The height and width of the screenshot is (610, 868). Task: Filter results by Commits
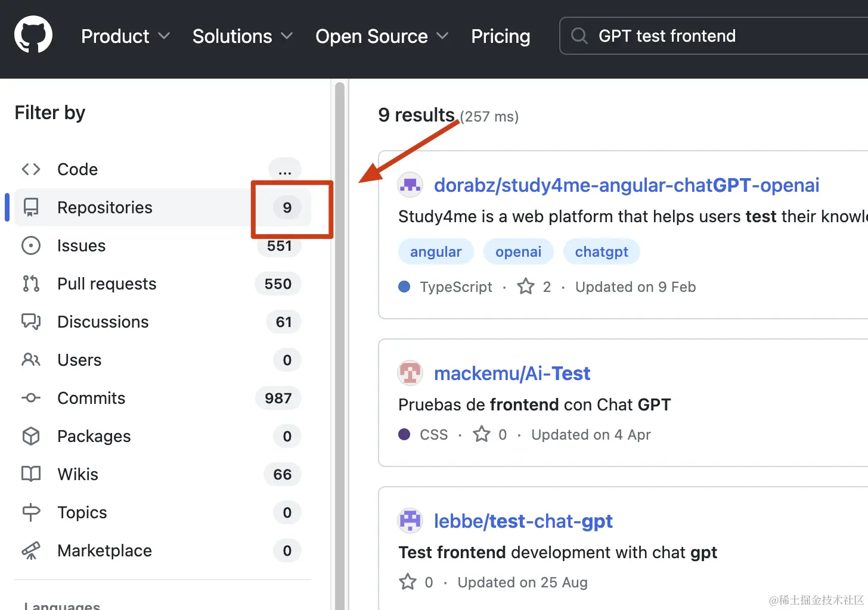click(163, 398)
